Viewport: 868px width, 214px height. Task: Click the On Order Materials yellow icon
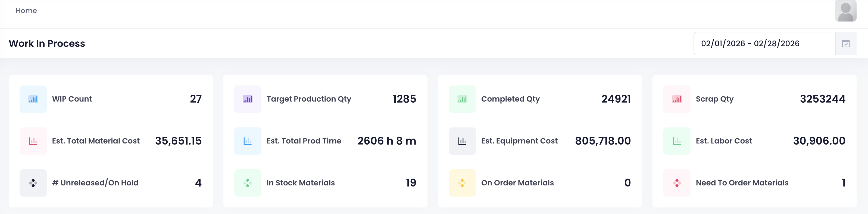click(x=462, y=183)
